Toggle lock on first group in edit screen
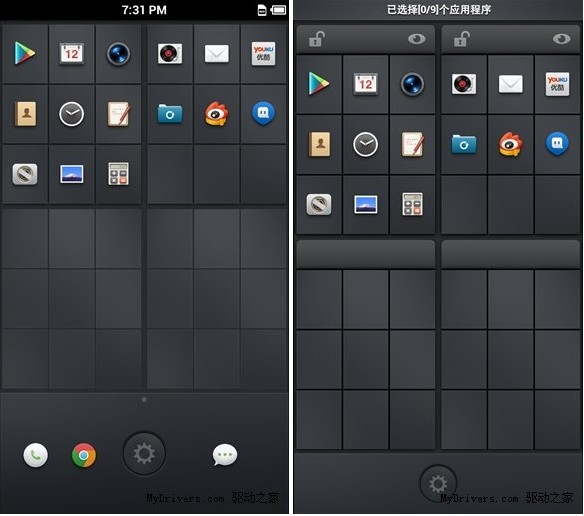The width and height of the screenshot is (584, 516). (x=317, y=39)
